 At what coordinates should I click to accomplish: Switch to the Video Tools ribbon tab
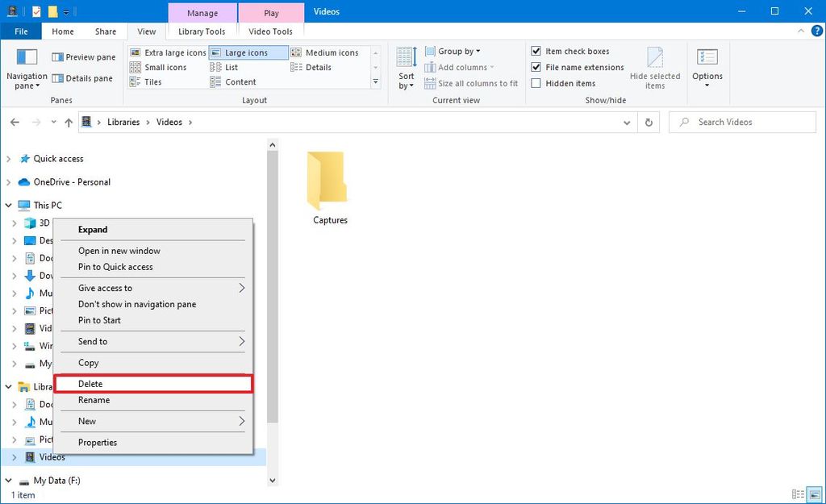[270, 31]
